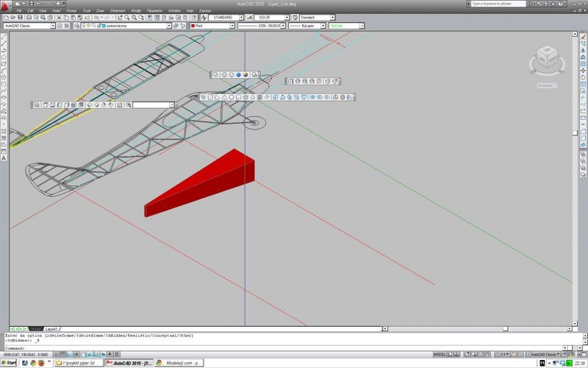Select the Sphere tool in Modeling toolbar

click(x=232, y=97)
